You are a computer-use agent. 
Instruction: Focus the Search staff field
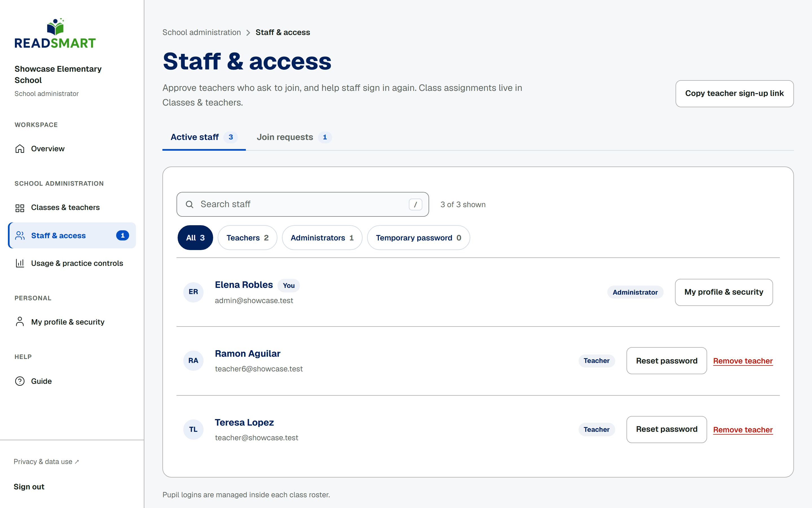pos(303,204)
